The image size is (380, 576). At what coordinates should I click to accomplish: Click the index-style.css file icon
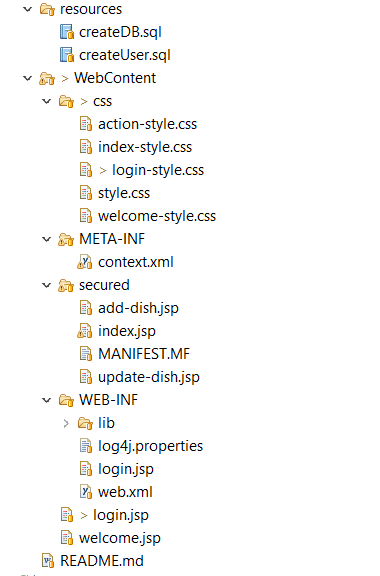(86, 147)
